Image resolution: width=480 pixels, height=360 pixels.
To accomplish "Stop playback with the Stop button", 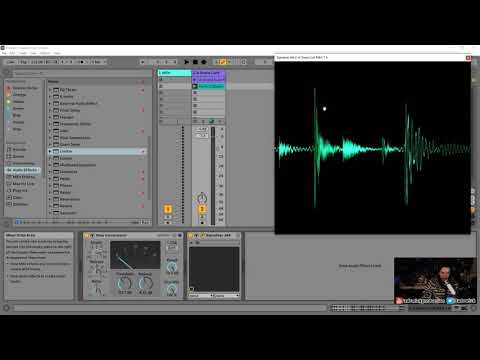I will pos(195,62).
